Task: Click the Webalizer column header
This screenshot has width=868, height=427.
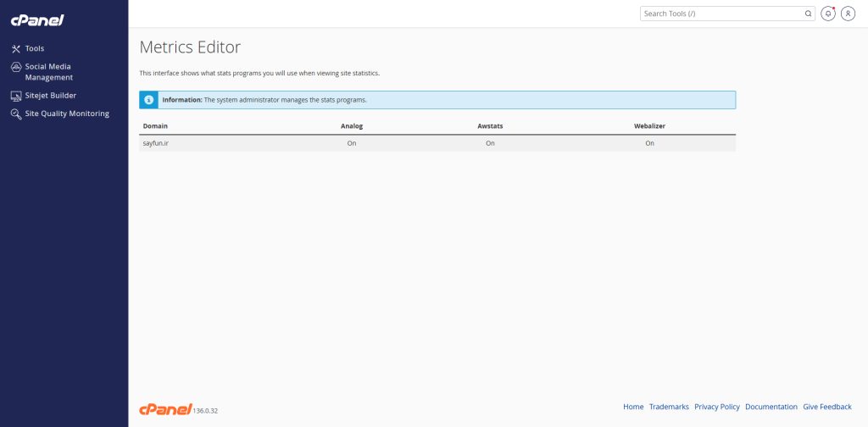Action: [649, 126]
